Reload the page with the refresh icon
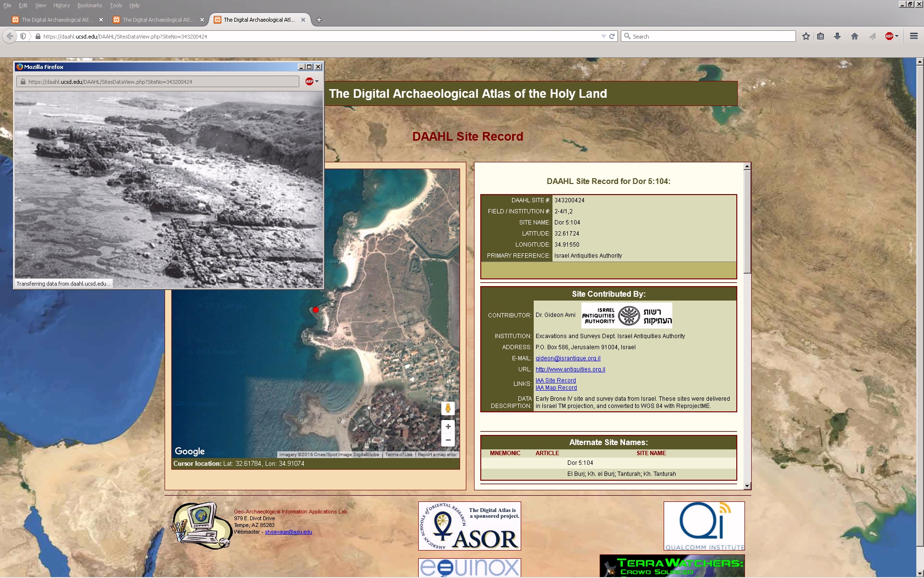The width and height of the screenshot is (924, 578). tap(612, 36)
